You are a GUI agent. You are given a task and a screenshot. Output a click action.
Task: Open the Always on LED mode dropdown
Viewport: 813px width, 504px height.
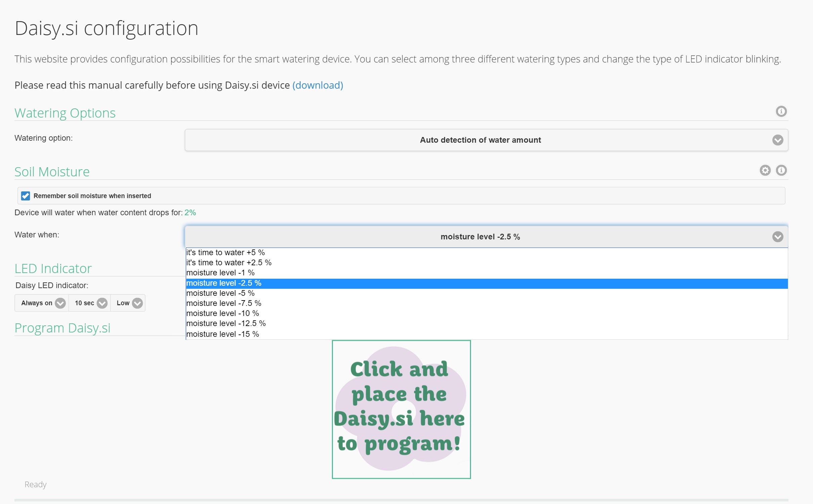tap(42, 303)
